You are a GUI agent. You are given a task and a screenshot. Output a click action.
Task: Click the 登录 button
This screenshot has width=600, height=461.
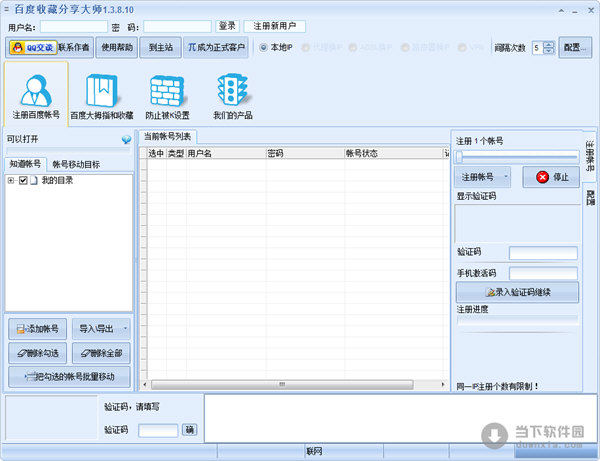227,26
